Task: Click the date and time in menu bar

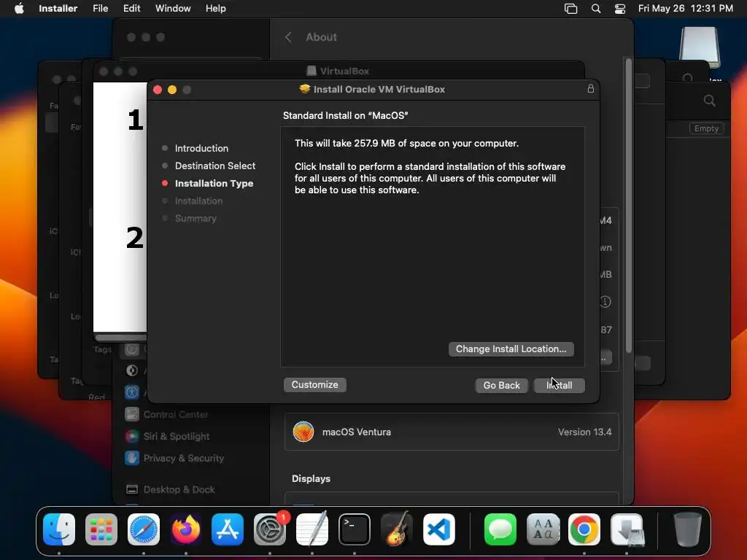Action: (x=685, y=8)
